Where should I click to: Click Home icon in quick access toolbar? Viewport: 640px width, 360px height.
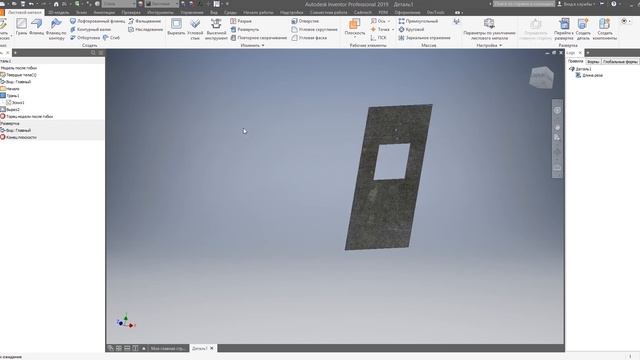click(x=56, y=4)
